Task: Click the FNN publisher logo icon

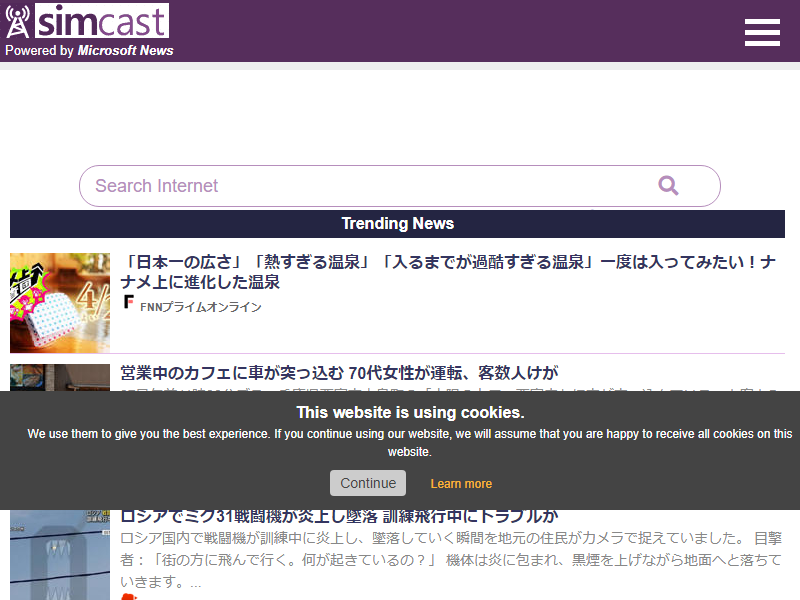Action: click(x=128, y=303)
